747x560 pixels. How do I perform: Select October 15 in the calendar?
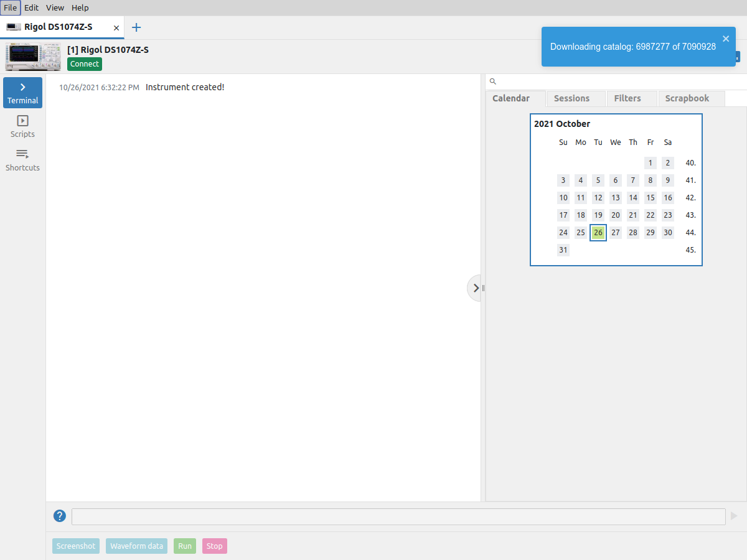(651, 198)
